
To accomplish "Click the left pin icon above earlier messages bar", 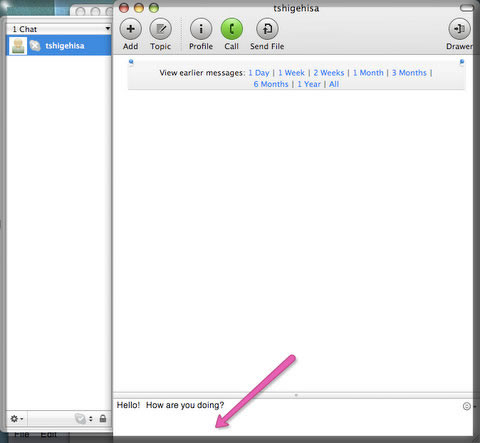I will pos(131,62).
